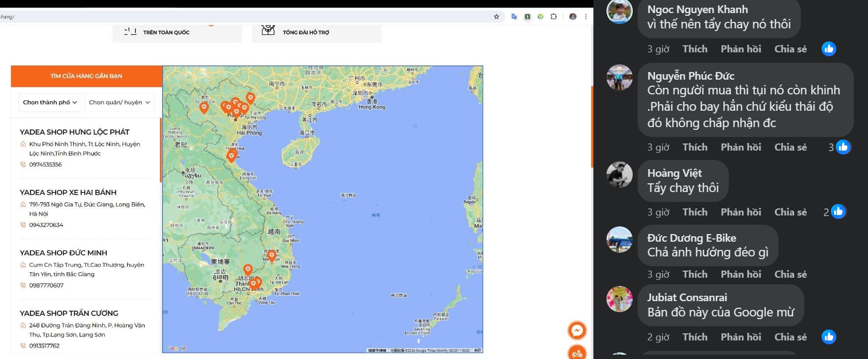
Task: Open the orange Messenger chat bubble
Action: click(x=577, y=330)
